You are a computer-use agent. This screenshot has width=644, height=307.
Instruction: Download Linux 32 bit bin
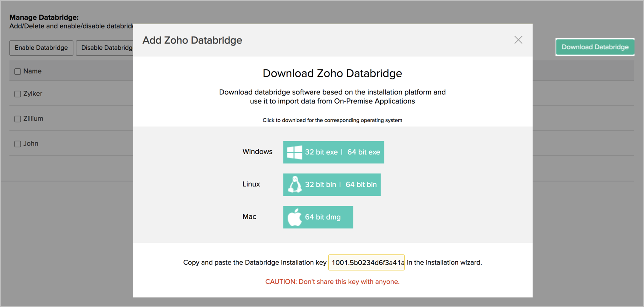pos(320,185)
